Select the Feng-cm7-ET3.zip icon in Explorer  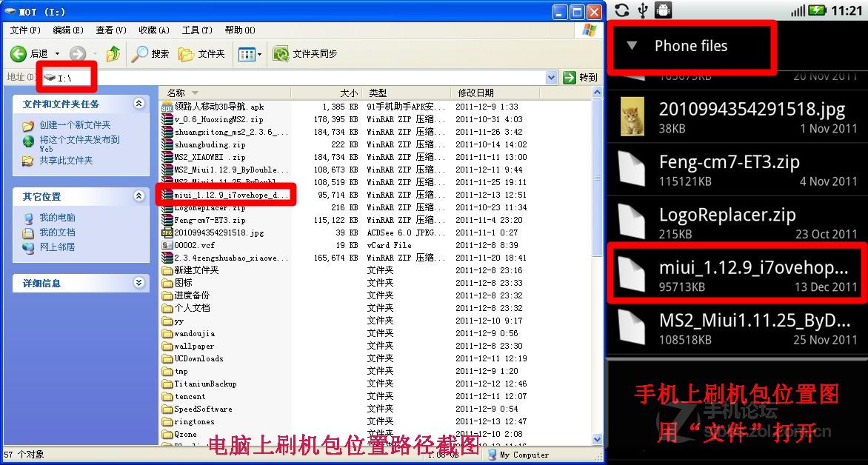click(x=167, y=221)
